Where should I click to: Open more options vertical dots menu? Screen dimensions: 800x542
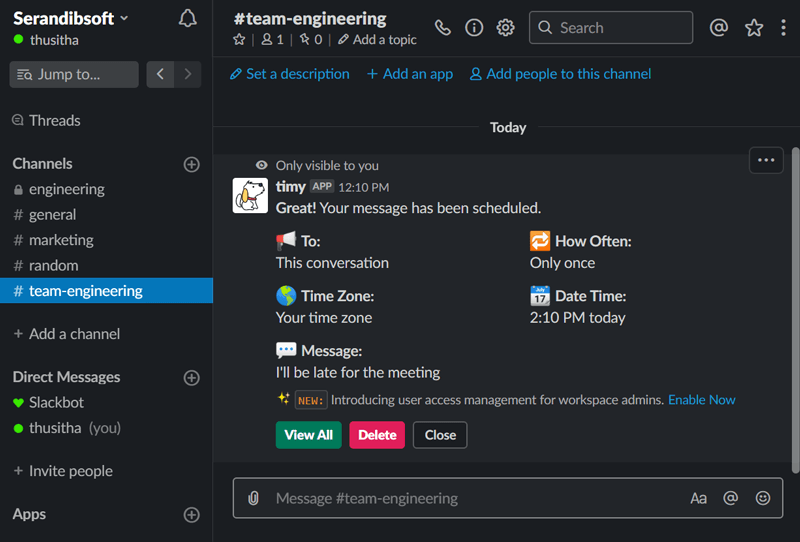783,28
